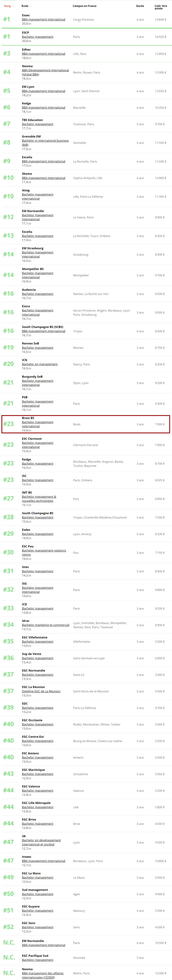The width and height of the screenshot is (172, 980).
Task: Click the Coût 1ère année column header
Action: (161, 7)
